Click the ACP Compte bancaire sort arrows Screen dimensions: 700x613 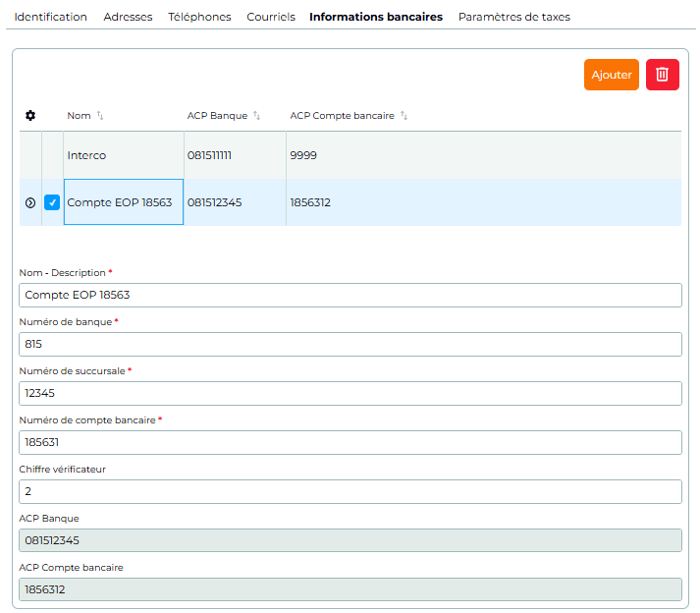(x=404, y=116)
